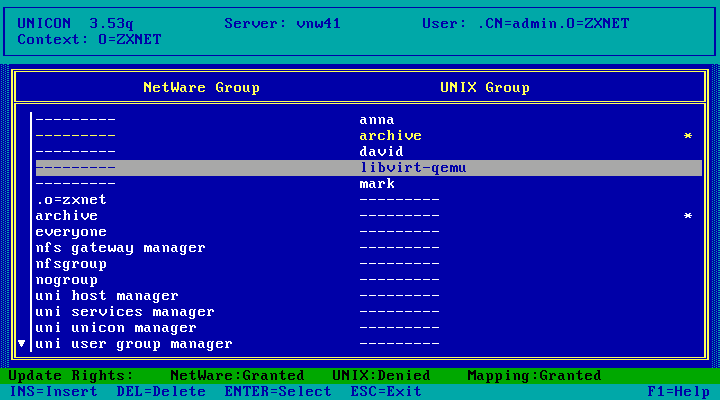Select the mark UNIX group row

[369, 184]
